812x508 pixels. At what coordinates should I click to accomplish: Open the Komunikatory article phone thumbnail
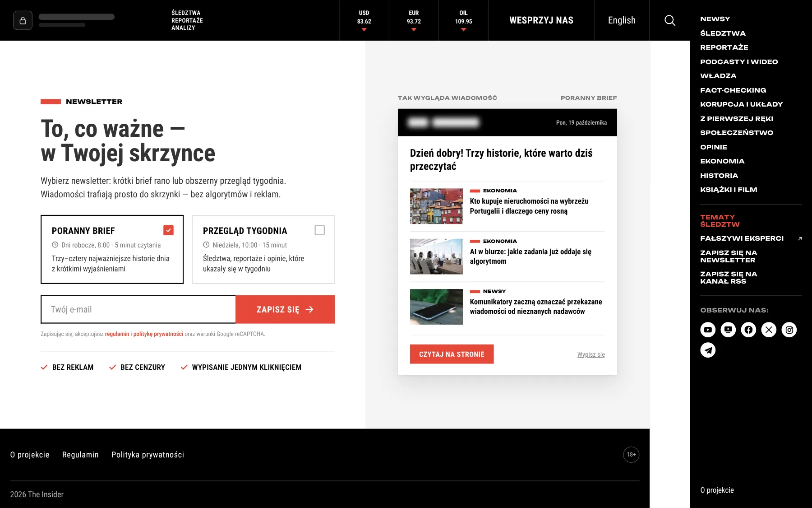click(x=436, y=307)
